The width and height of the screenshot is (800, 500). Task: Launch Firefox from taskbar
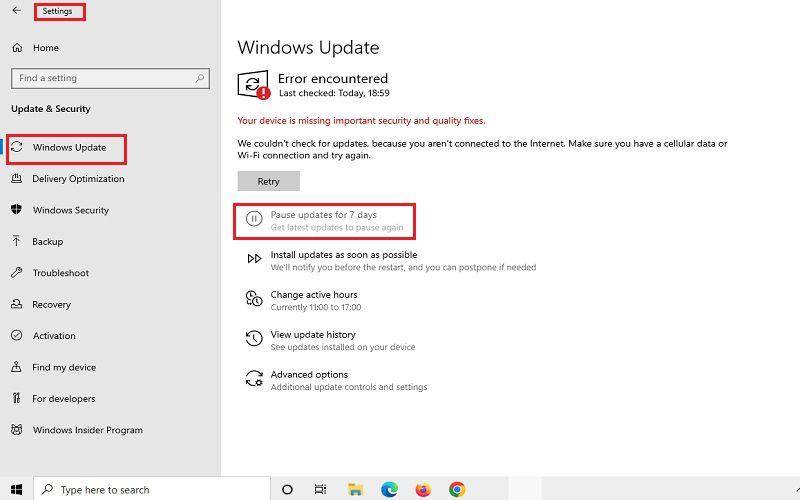pyautogui.click(x=423, y=489)
